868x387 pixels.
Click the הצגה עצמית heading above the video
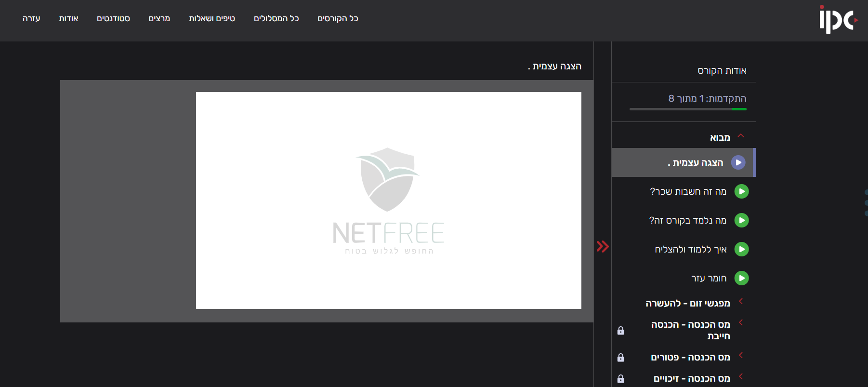554,67
